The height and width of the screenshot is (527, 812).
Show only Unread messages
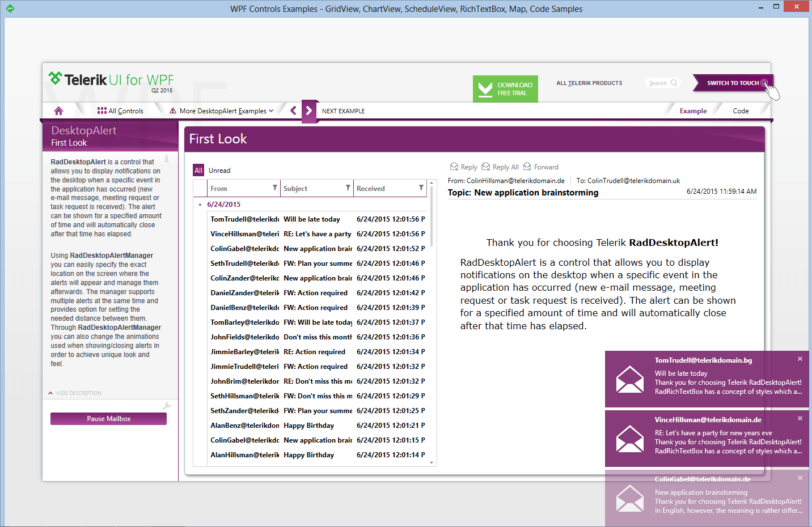[219, 171]
